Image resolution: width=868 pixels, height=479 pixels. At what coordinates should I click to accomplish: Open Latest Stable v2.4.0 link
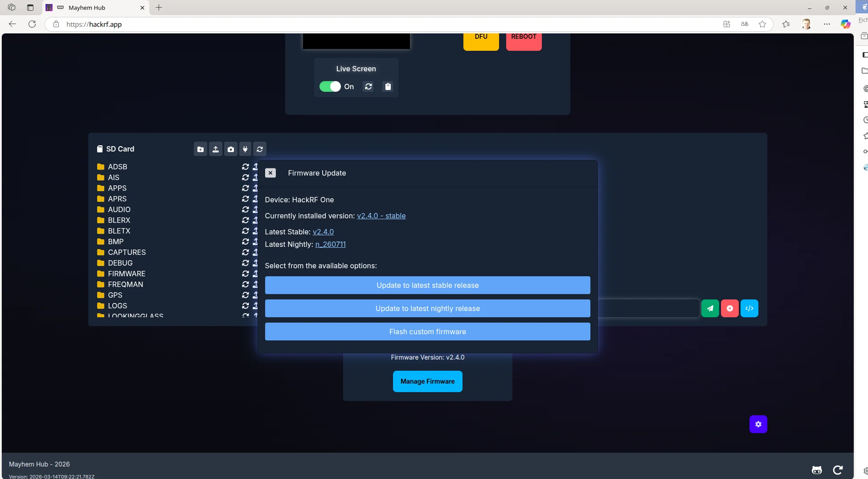click(x=323, y=232)
